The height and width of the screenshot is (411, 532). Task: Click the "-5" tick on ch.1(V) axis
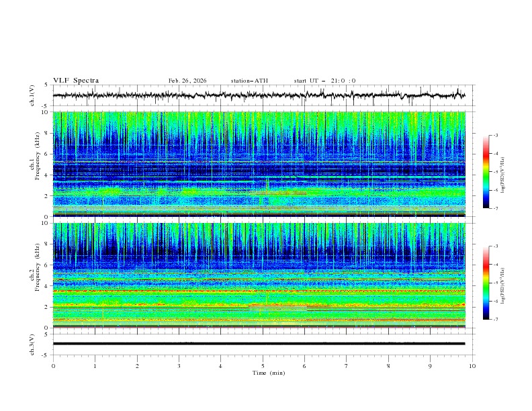click(46, 106)
